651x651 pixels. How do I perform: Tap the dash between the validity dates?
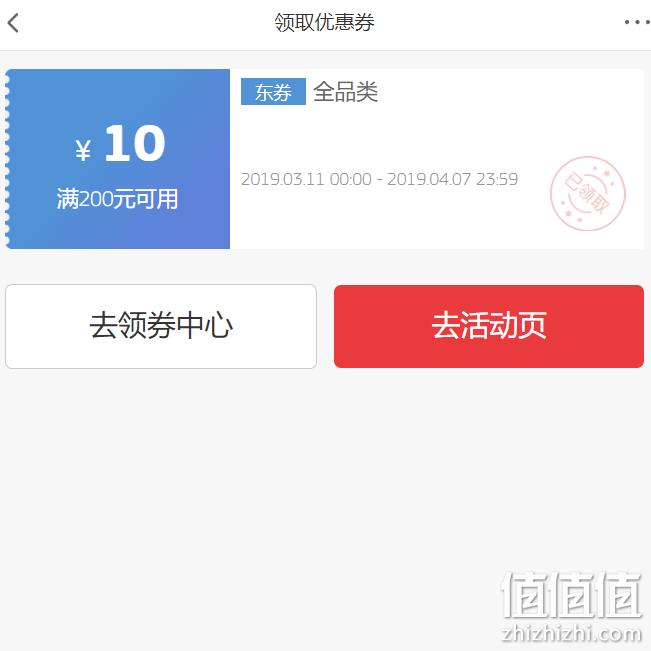tap(379, 180)
